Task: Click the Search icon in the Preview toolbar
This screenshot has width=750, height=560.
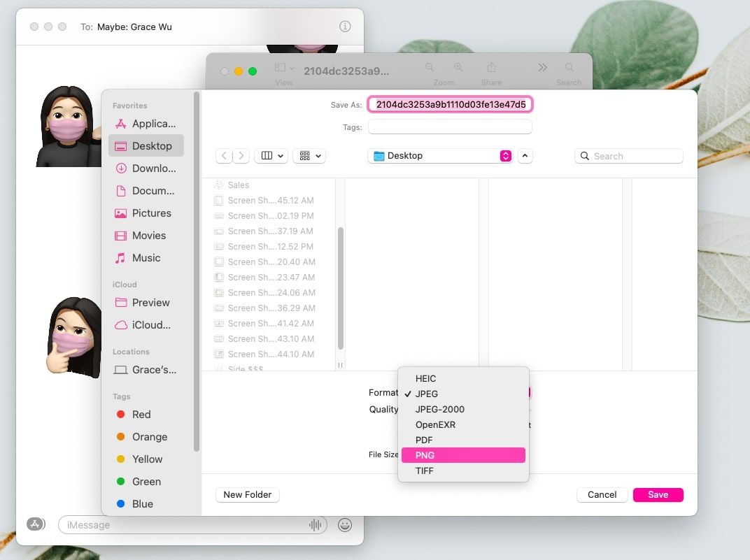Action: (x=569, y=67)
